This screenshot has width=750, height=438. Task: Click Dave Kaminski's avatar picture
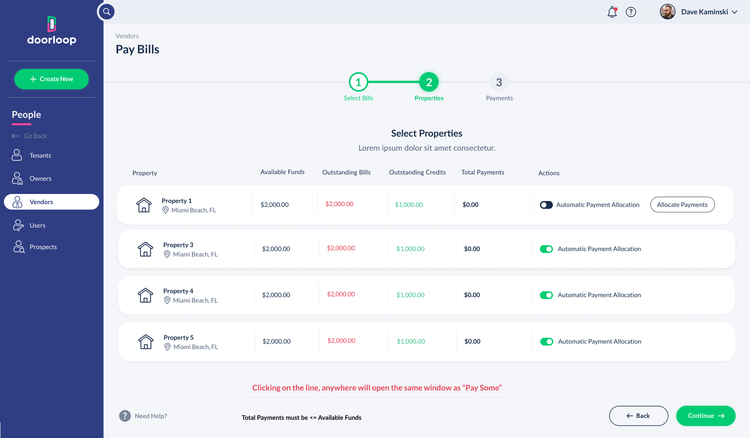point(667,12)
